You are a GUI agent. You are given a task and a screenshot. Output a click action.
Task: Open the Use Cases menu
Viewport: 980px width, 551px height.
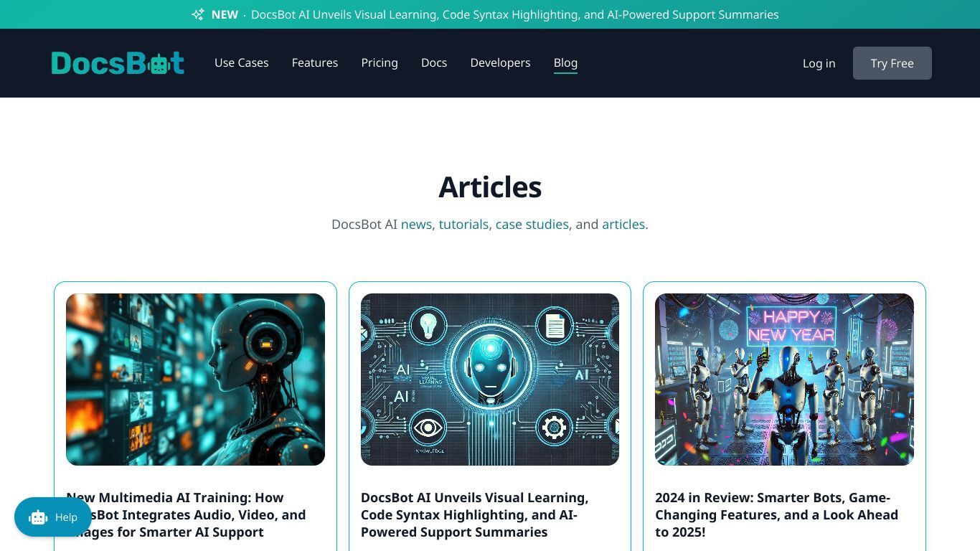(242, 63)
